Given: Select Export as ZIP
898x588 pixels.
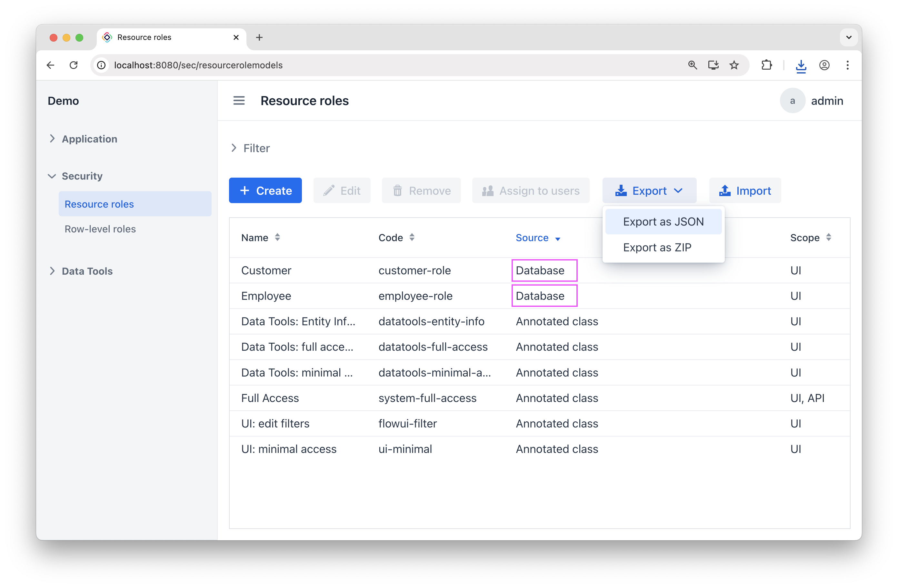Looking at the screenshot, I should (x=657, y=247).
